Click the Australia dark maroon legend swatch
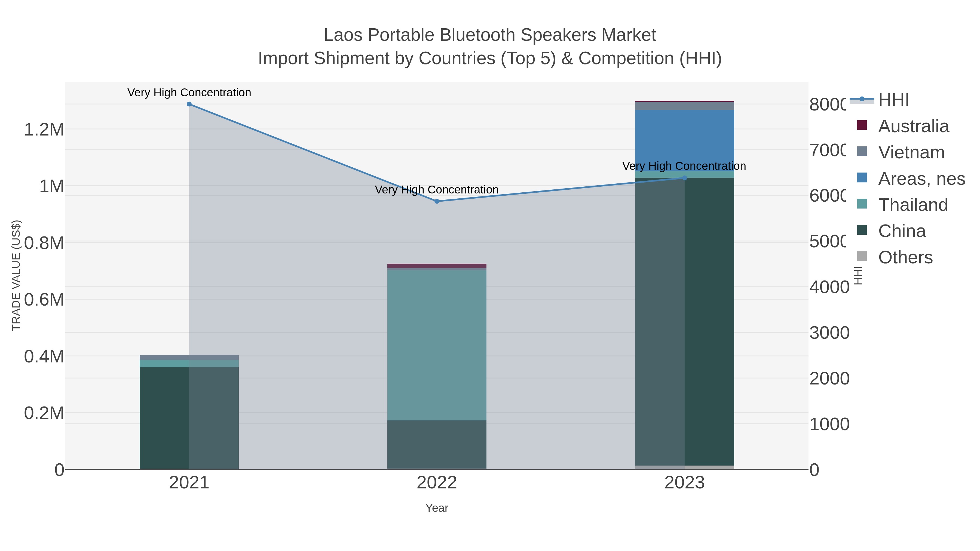The height and width of the screenshot is (551, 980). pos(862,125)
